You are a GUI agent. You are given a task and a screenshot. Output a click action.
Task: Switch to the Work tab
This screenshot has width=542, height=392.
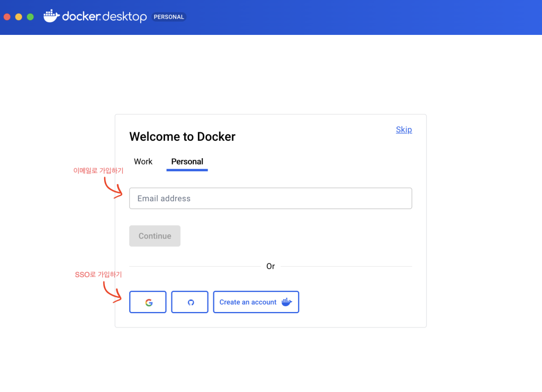tap(143, 162)
